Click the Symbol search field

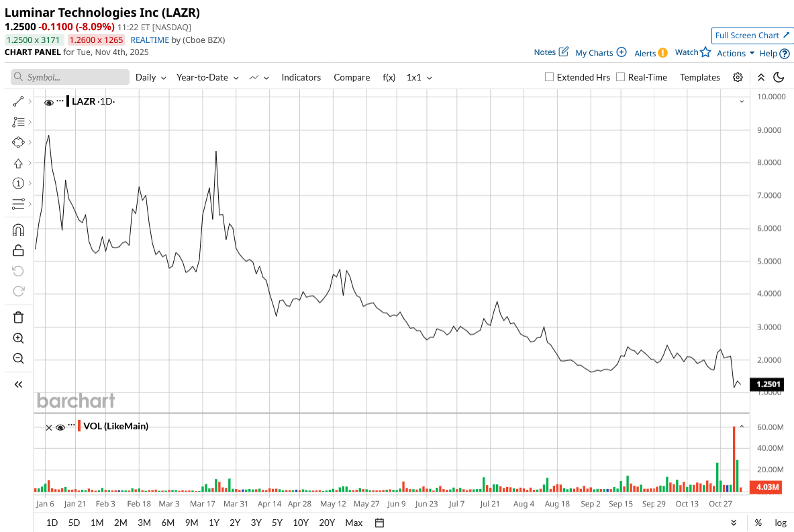click(70, 77)
